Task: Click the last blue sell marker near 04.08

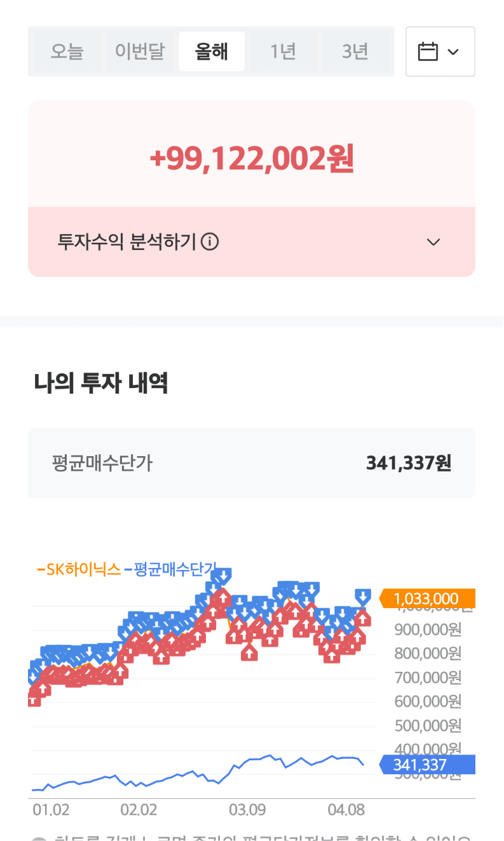Action: click(x=363, y=597)
